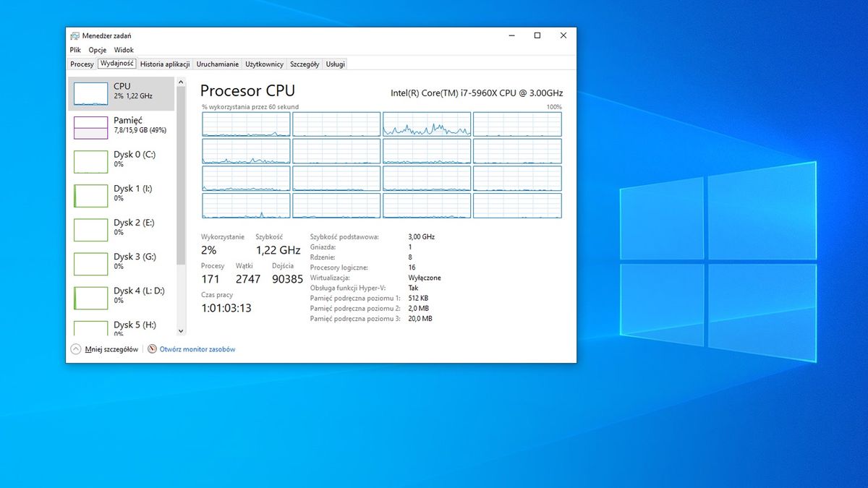Open the Otwórz monitor zasobów link
The width and height of the screenshot is (868, 488).
pos(197,349)
